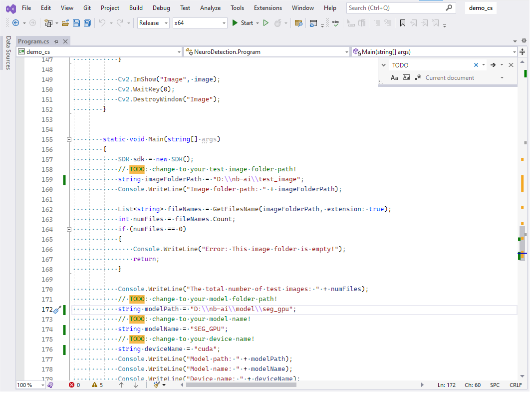This screenshot has width=532, height=395.
Task: Click the window layout toolbar icon
Action: pos(313,23)
